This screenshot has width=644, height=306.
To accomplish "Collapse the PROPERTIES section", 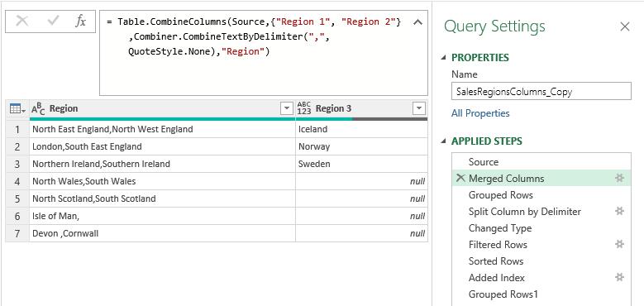I will coord(444,58).
